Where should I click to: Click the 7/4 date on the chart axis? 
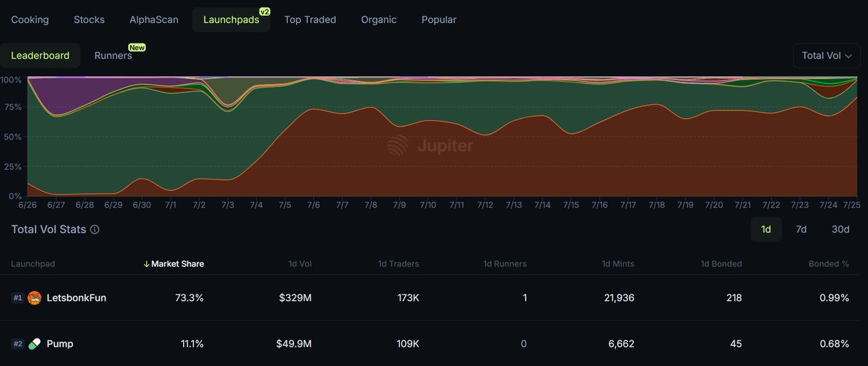[x=256, y=205]
